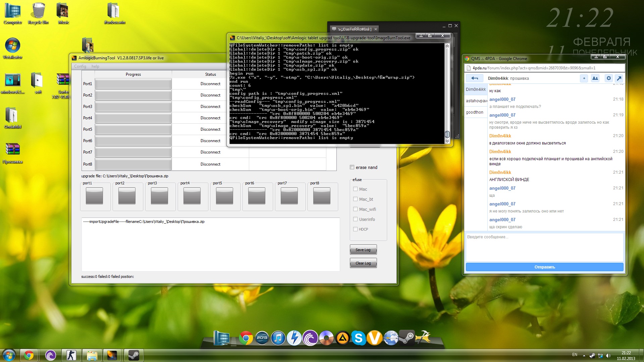Click the port1 status indicator button

[94, 196]
